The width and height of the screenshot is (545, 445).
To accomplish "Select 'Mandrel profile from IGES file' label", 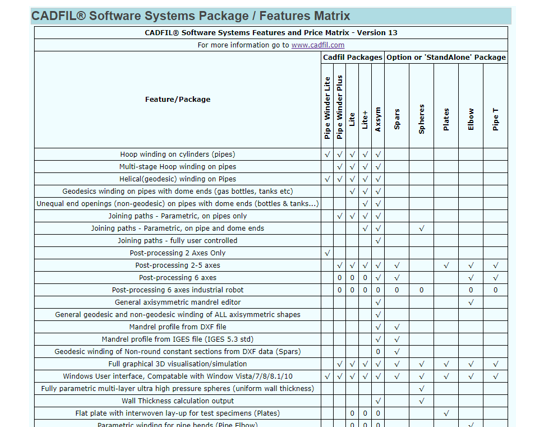I will tap(178, 339).
